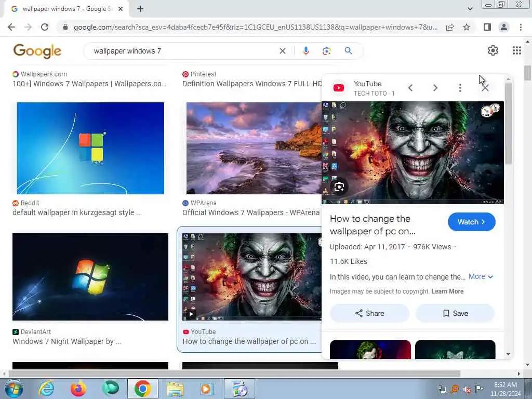Open Chrome's three-dot menu
The width and height of the screenshot is (532, 399).
click(x=521, y=27)
